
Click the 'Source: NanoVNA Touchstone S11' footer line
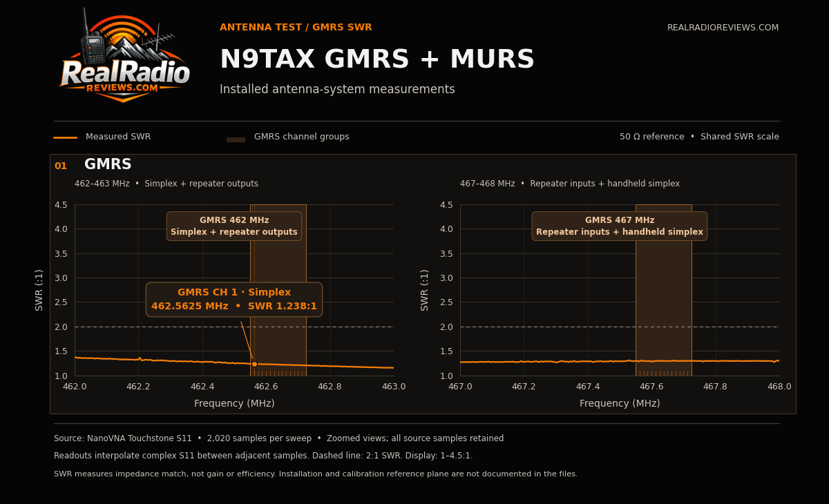click(x=279, y=438)
